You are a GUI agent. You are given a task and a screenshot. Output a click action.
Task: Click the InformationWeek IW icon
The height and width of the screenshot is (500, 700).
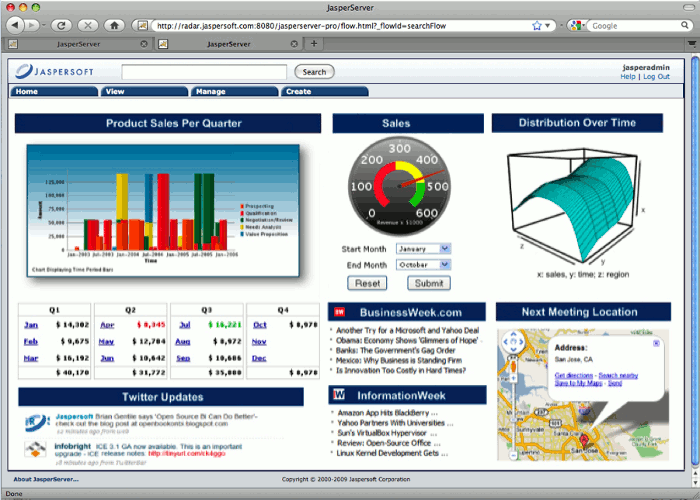click(339, 394)
